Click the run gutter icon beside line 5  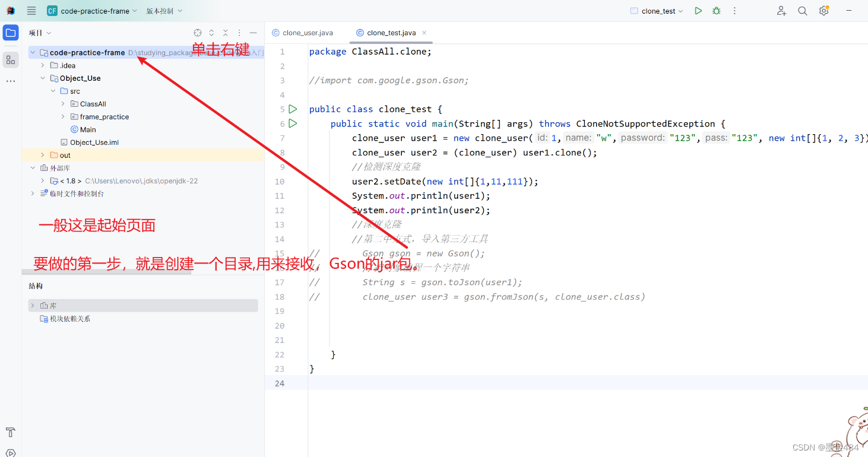pyautogui.click(x=293, y=109)
